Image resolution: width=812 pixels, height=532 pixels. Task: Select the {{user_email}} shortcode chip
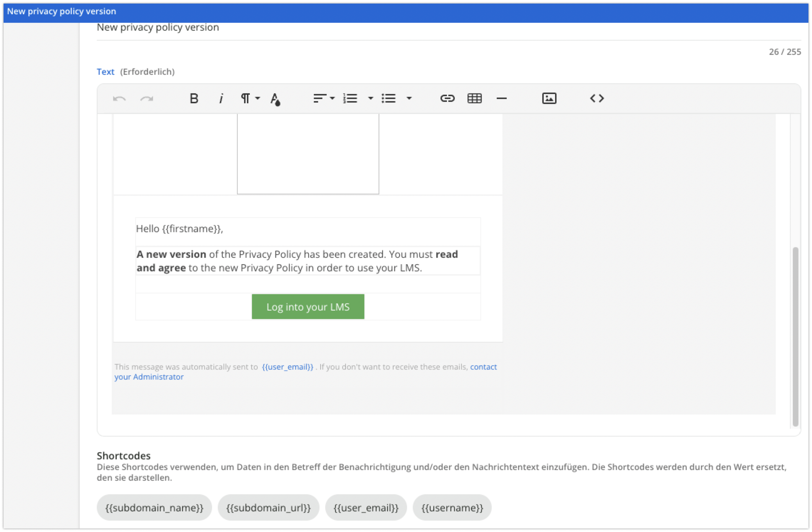pos(366,507)
